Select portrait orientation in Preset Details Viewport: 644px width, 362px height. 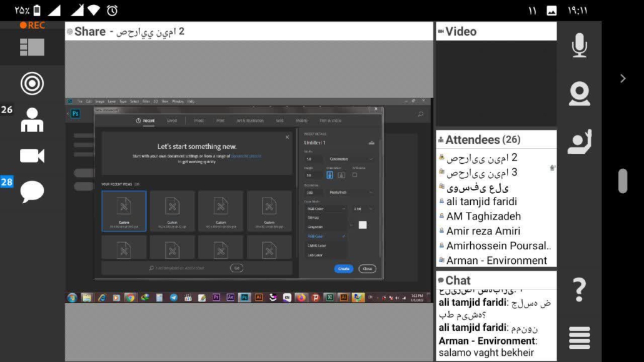pos(330,175)
